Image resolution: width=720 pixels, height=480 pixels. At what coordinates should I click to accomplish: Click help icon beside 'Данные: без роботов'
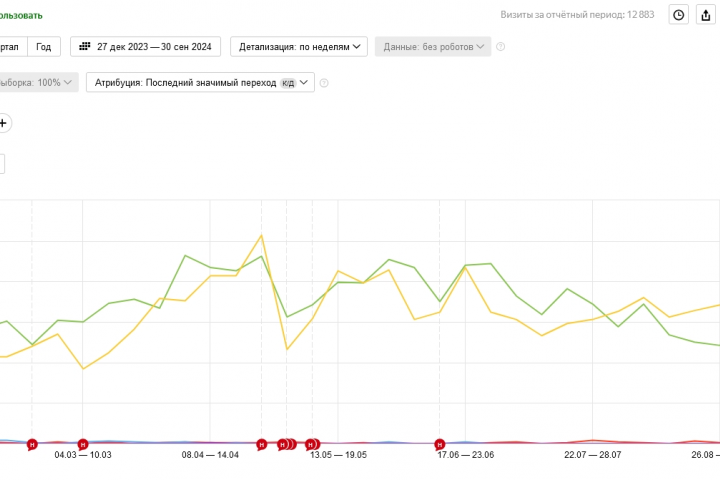click(501, 47)
